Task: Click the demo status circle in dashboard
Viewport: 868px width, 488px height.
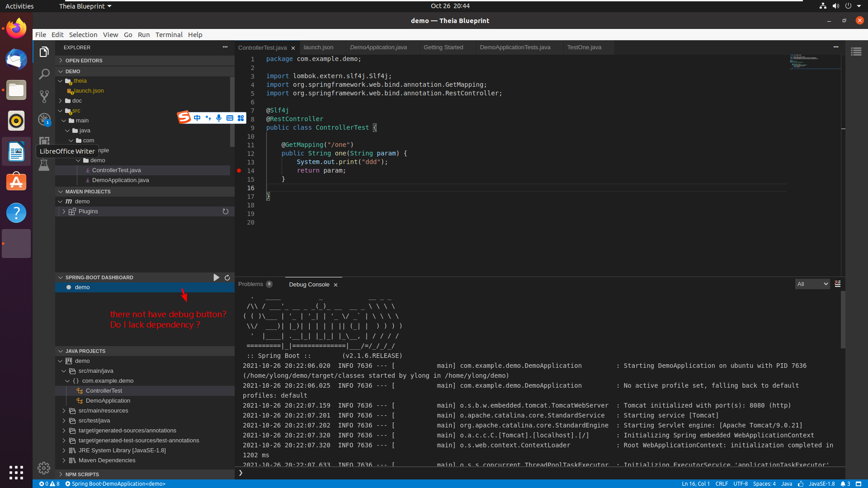Action: 69,287
